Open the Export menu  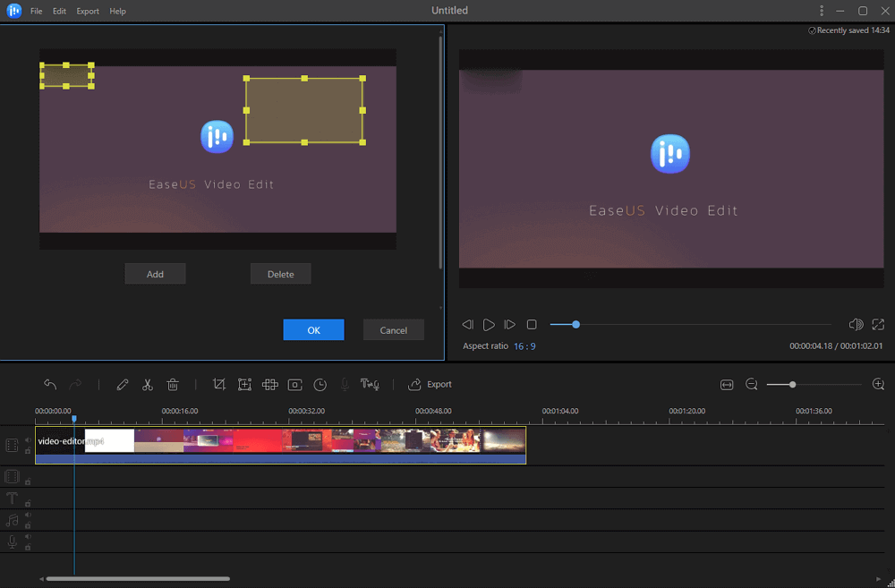88,11
